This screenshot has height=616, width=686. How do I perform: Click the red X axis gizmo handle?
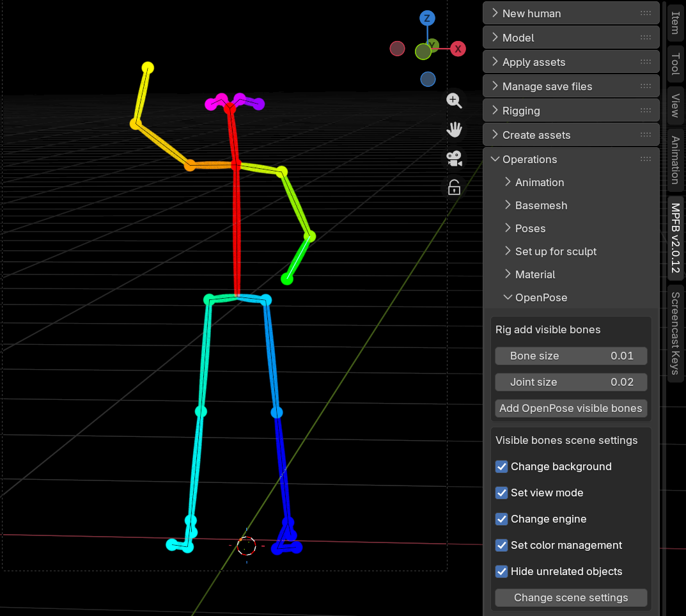(x=458, y=49)
